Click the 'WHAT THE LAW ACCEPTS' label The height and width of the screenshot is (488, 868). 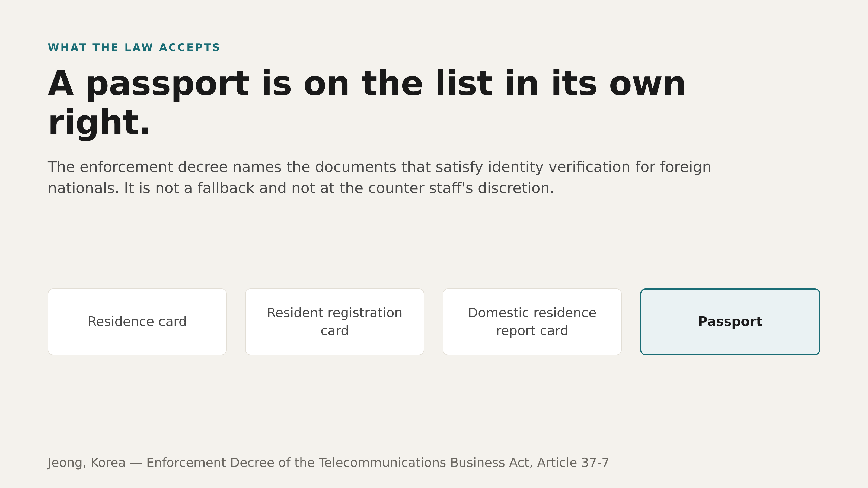pyautogui.click(x=134, y=47)
